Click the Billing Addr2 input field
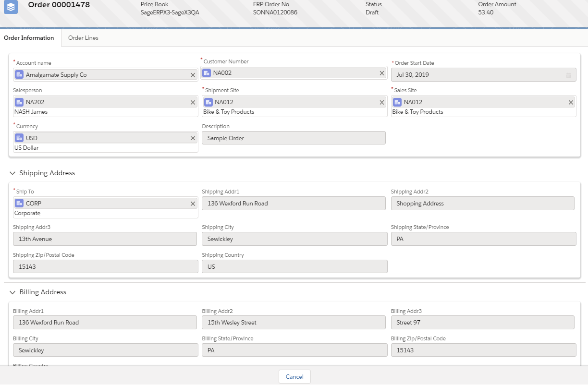The width and height of the screenshot is (588, 385). (x=294, y=323)
